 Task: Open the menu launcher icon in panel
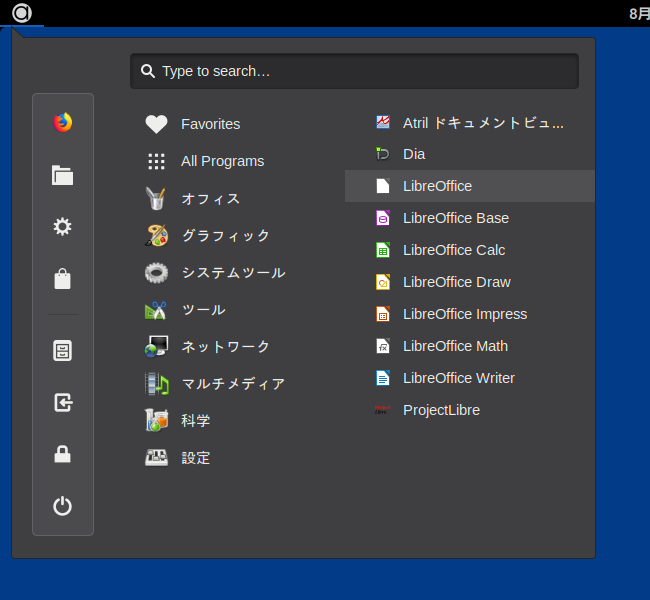point(22,13)
